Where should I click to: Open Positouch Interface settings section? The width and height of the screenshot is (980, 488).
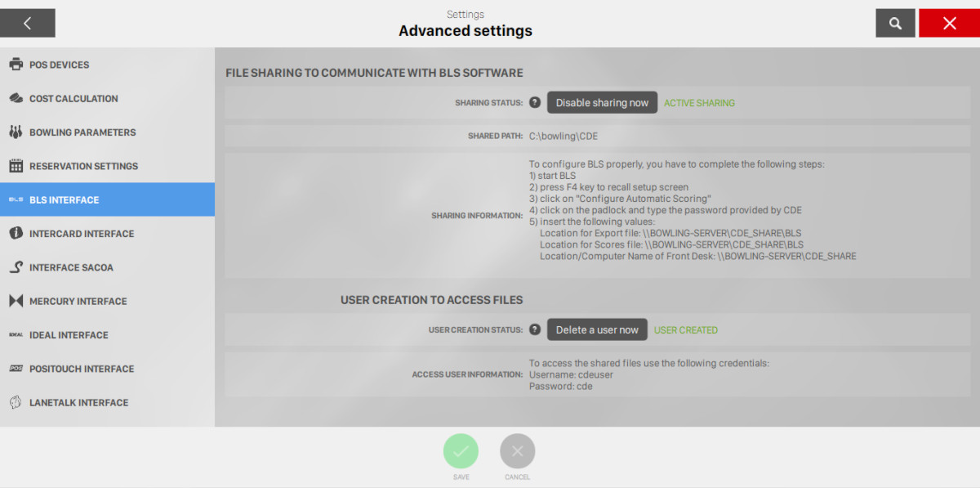pos(107,369)
